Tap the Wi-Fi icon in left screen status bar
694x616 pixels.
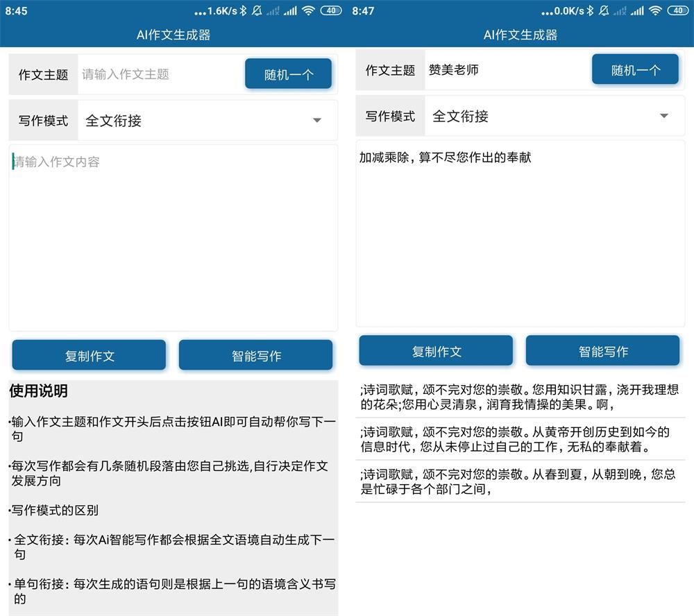pyautogui.click(x=308, y=11)
